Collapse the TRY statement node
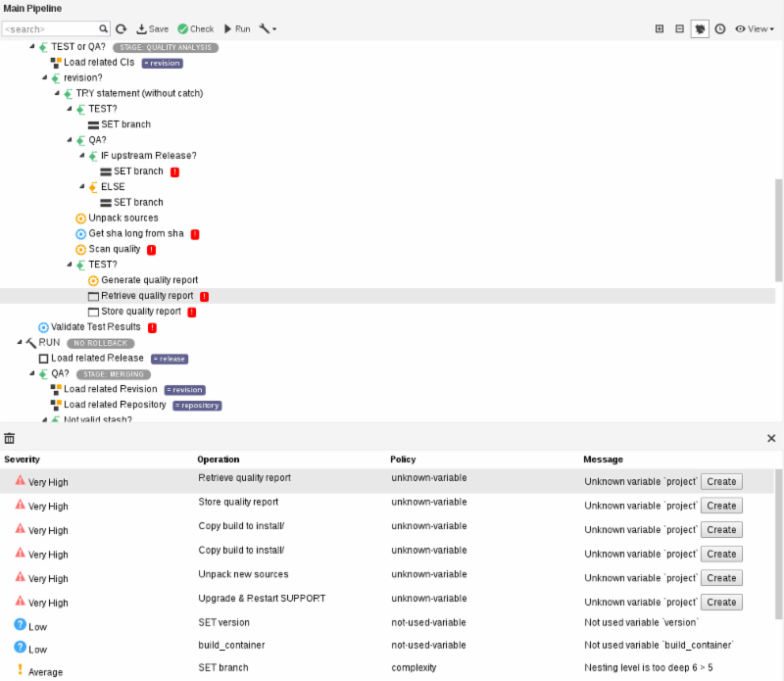784x681 pixels. click(x=57, y=93)
